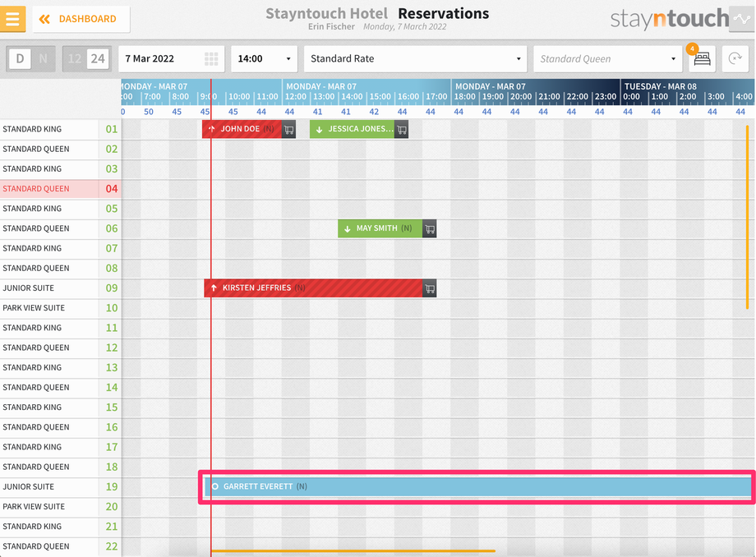Select the Garrett Everett reservation bar

(x=477, y=486)
